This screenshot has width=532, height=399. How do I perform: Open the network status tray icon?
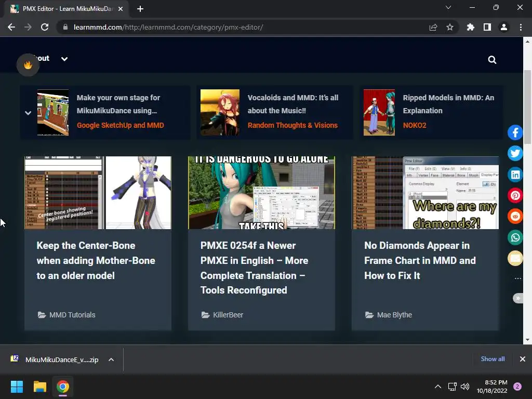tap(453, 387)
